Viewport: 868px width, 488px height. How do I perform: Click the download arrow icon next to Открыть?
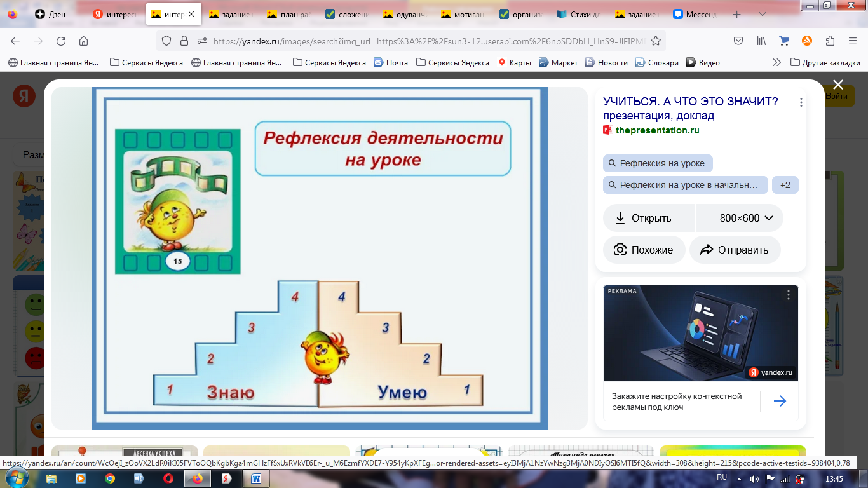620,218
